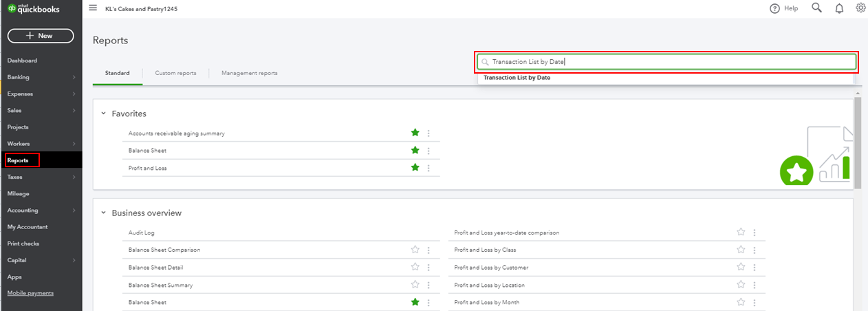Favorite Profit and Loss by Class report
This screenshot has width=868, height=311.
(741, 250)
